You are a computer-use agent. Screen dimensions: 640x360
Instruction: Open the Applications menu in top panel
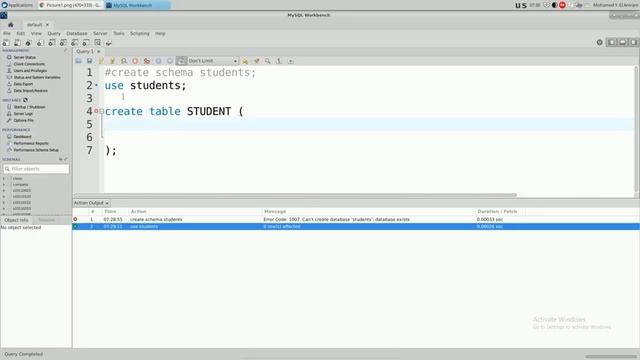pyautogui.click(x=17, y=5)
